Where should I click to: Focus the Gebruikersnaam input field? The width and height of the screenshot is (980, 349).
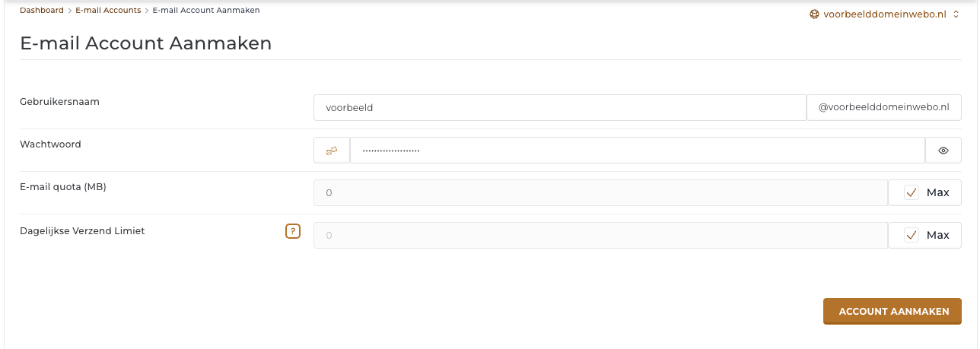(559, 108)
